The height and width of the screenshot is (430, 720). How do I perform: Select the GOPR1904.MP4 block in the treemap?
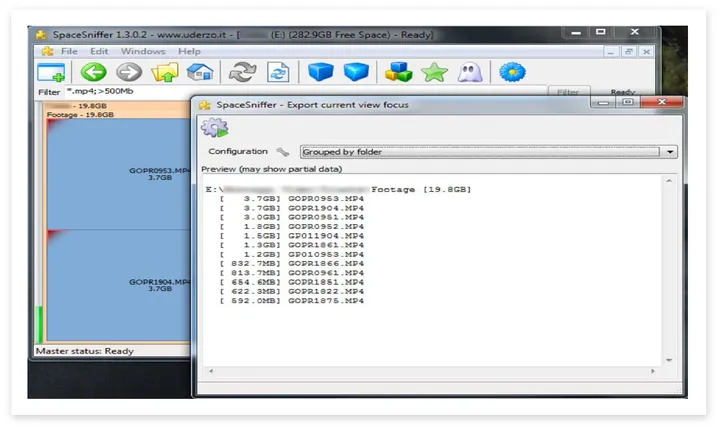click(118, 285)
